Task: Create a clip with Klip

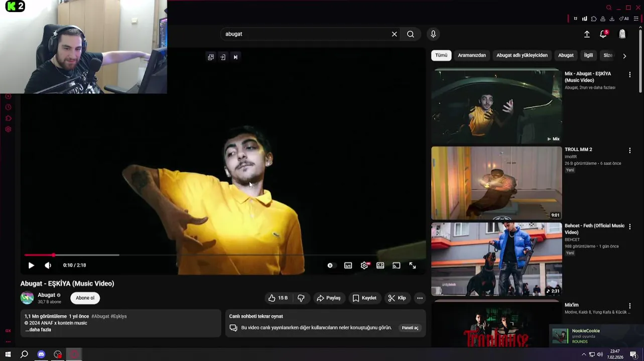Action: click(397, 298)
